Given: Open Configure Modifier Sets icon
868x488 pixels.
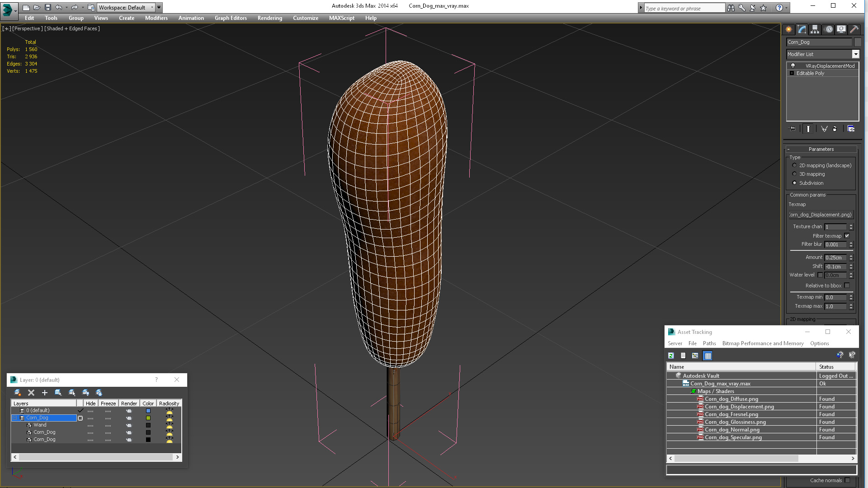Looking at the screenshot, I should [851, 129].
